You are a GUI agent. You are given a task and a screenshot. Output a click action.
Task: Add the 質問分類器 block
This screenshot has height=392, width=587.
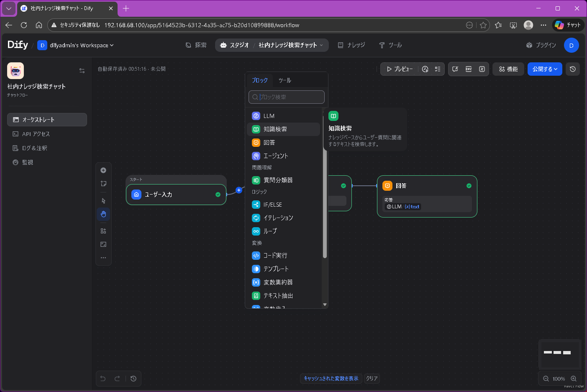tap(283, 180)
